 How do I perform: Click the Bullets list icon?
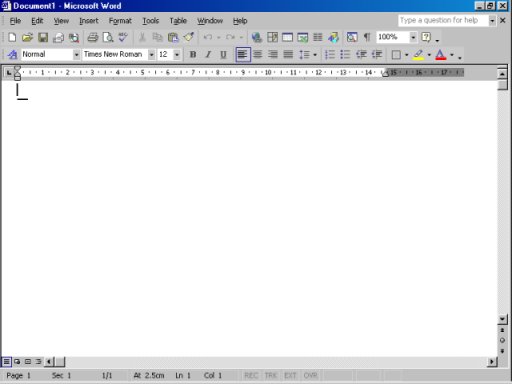(x=345, y=54)
